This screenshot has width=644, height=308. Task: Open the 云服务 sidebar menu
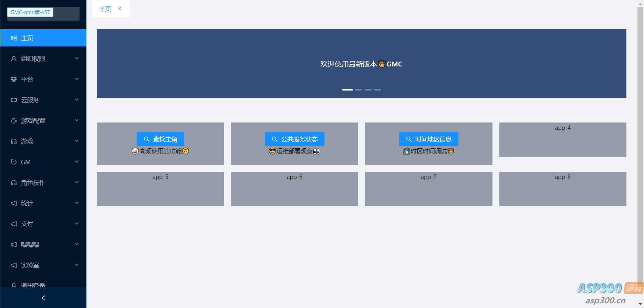point(43,100)
